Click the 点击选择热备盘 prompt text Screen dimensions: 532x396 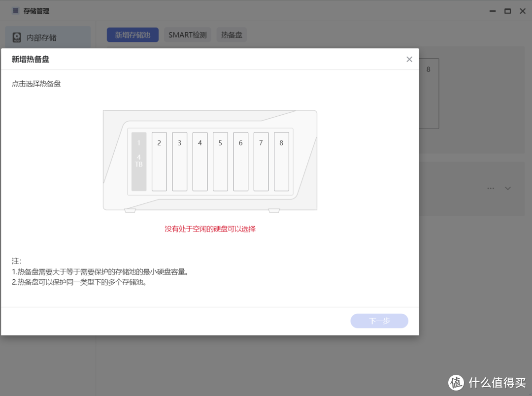click(x=35, y=83)
